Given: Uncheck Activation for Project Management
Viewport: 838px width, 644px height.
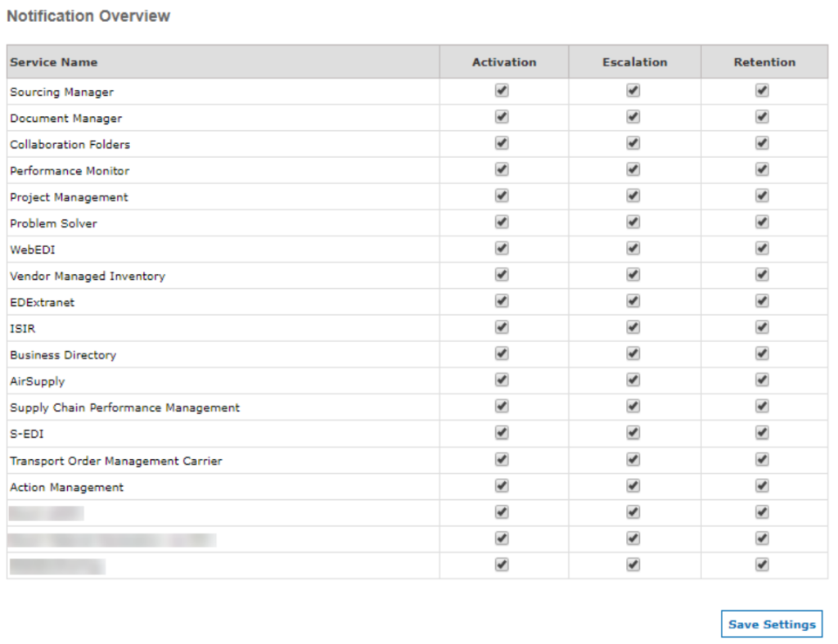Looking at the screenshot, I should [502, 196].
